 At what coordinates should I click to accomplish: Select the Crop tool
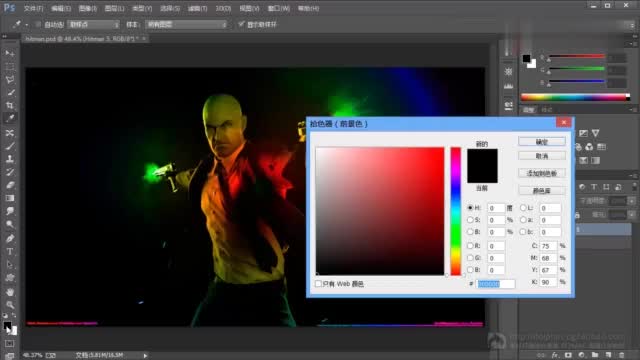pyautogui.click(x=10, y=106)
